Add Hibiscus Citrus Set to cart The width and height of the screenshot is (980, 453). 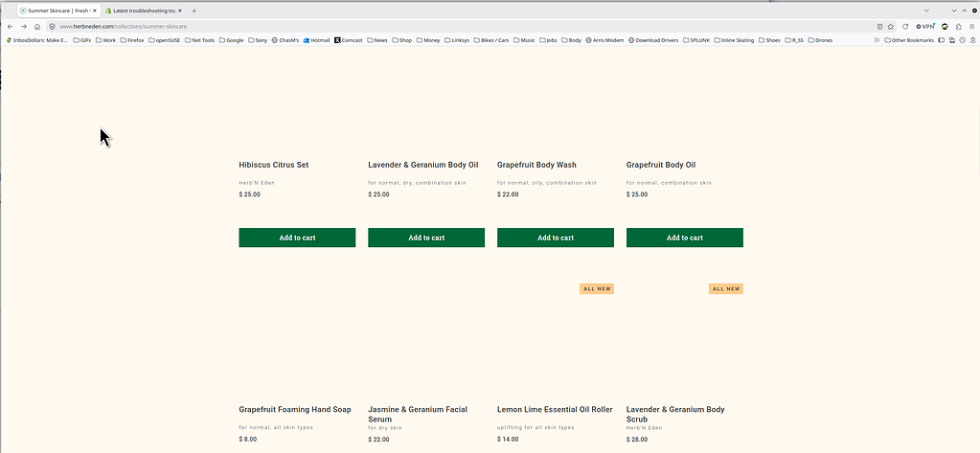click(297, 238)
